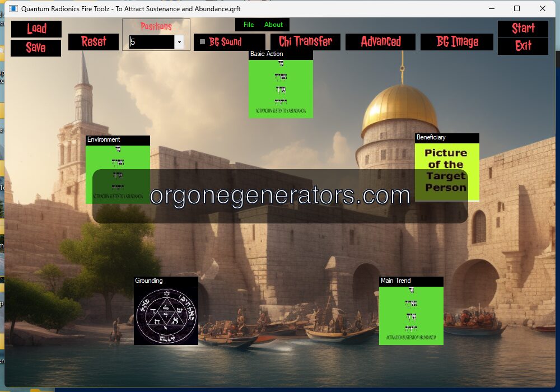Select the Basic Action green image
This screenshot has width=560, height=392.
click(281, 89)
